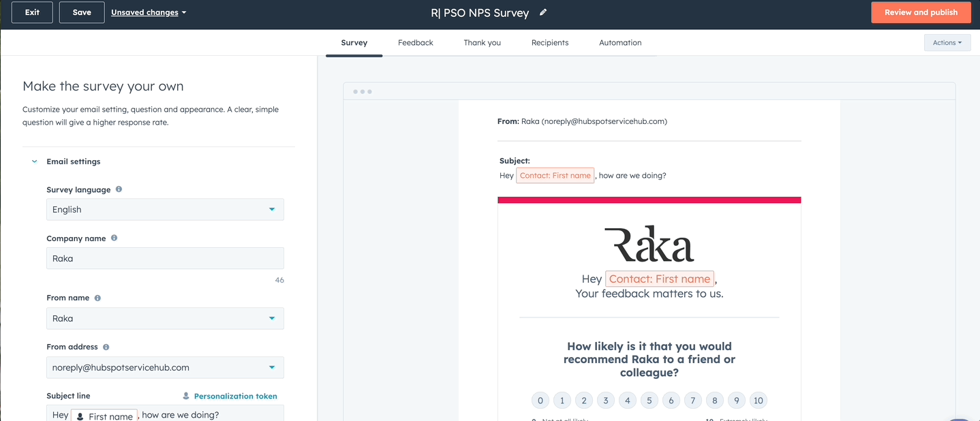Viewport: 980px width, 421px height.
Task: Click the person icon beside Personalization token
Action: pos(186,396)
